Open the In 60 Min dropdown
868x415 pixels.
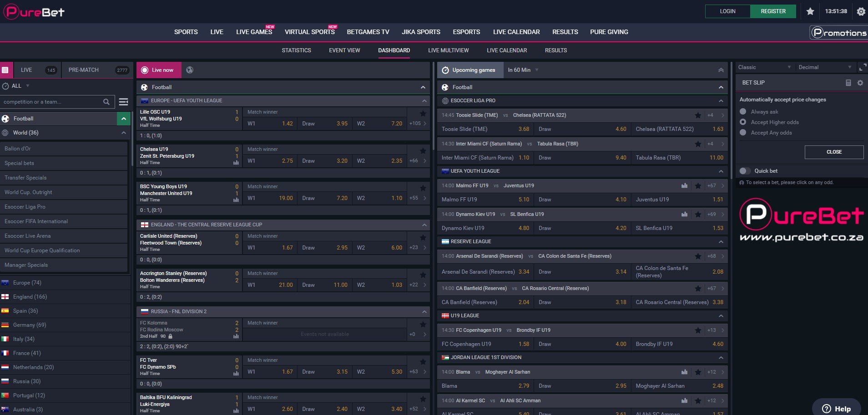tap(523, 70)
